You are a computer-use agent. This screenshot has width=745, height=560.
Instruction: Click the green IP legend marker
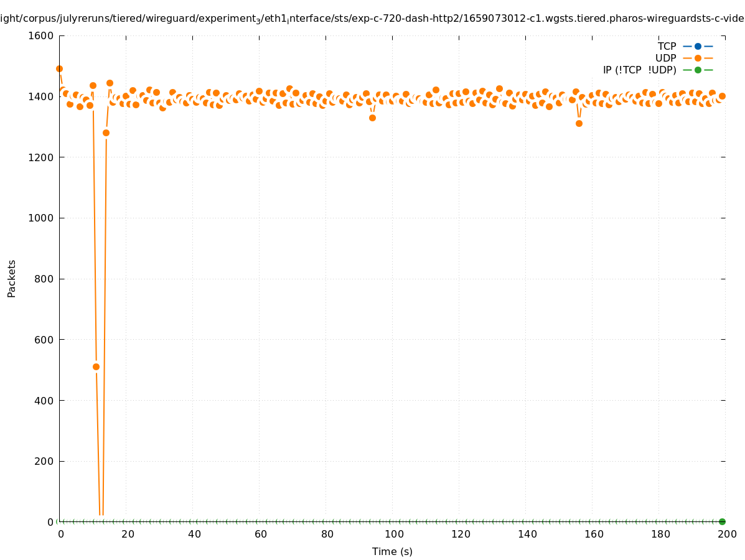pos(698,70)
